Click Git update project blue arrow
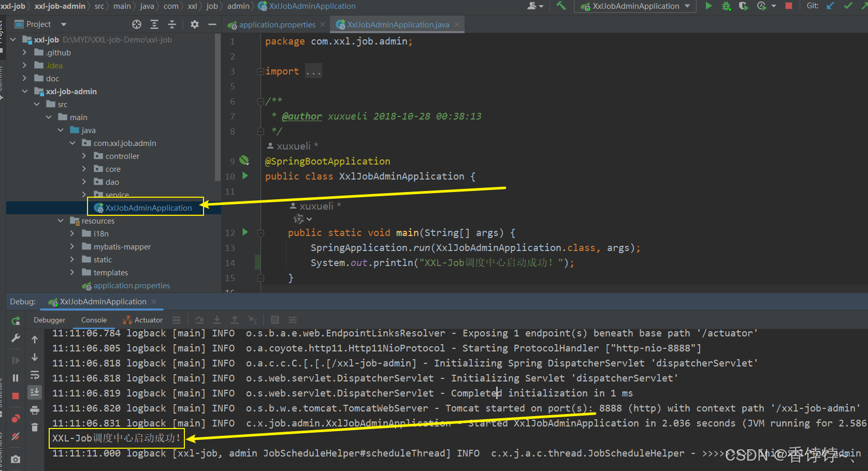The height and width of the screenshot is (471, 868). [830, 6]
